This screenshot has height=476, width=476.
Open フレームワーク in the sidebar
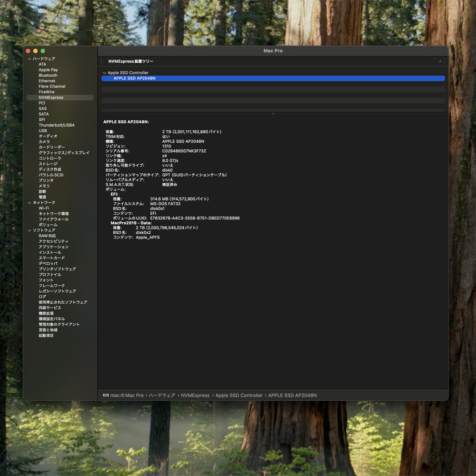coord(51,285)
